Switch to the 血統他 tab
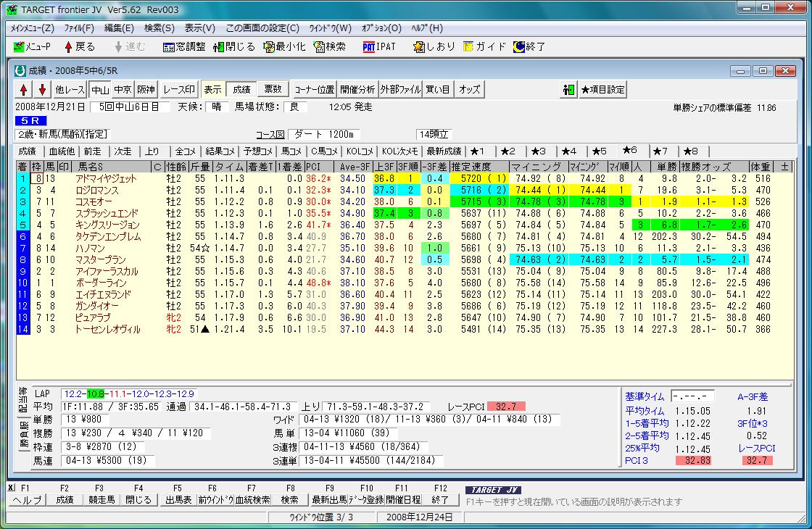Image resolution: width=812 pixels, height=529 pixels. coord(61,151)
